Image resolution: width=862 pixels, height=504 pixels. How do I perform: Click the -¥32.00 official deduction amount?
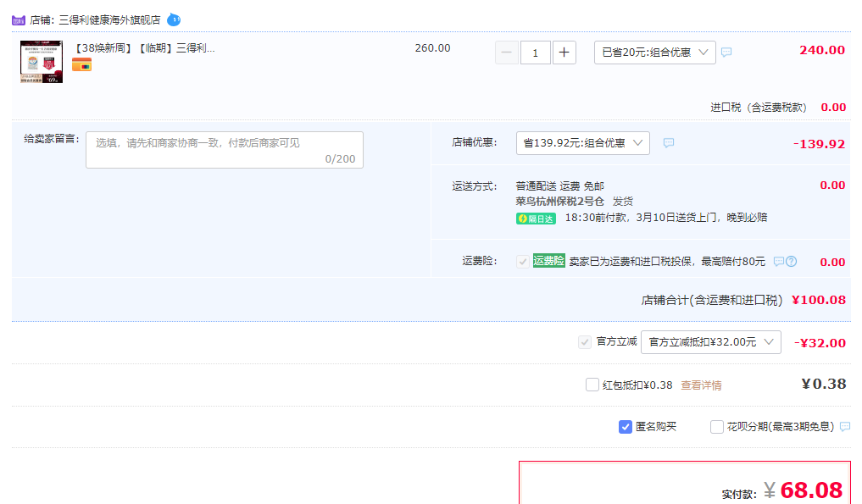(820, 343)
